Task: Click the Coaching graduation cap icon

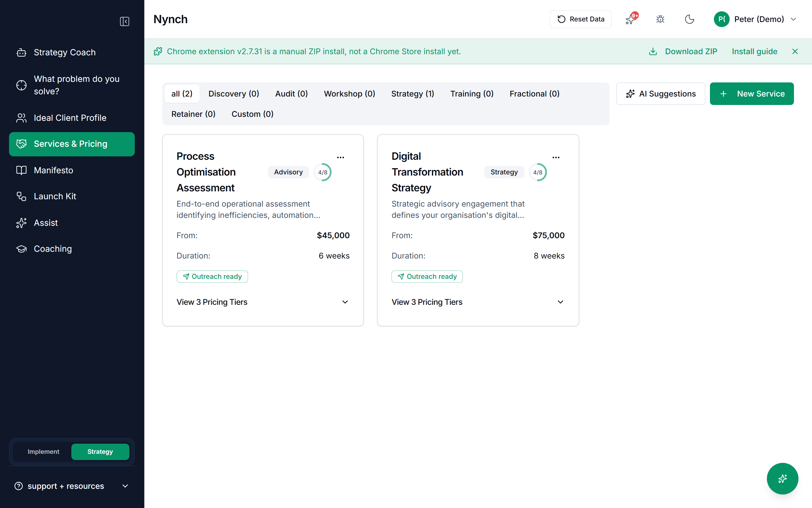Action: (21, 249)
